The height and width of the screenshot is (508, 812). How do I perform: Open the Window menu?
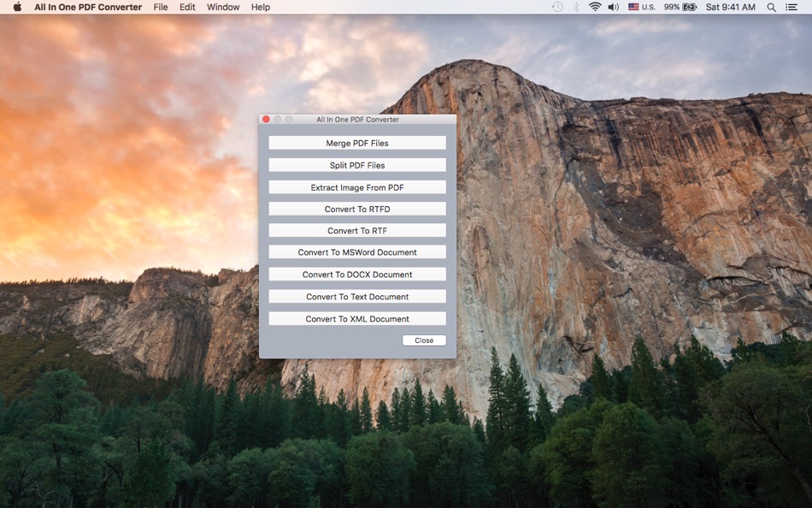pos(223,7)
